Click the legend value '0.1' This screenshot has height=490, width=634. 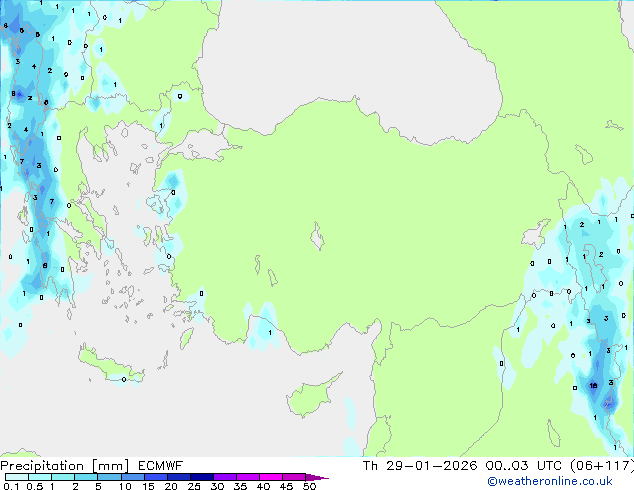click(x=11, y=486)
